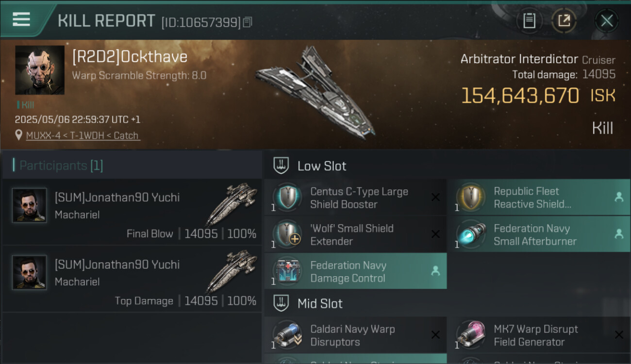The width and height of the screenshot is (631, 364).
Task: Select MK7 Warp Disrupt Field Generator icon
Action: (471, 335)
